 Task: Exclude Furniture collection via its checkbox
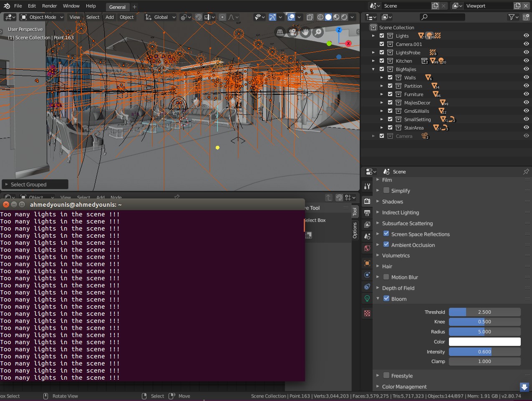390,94
